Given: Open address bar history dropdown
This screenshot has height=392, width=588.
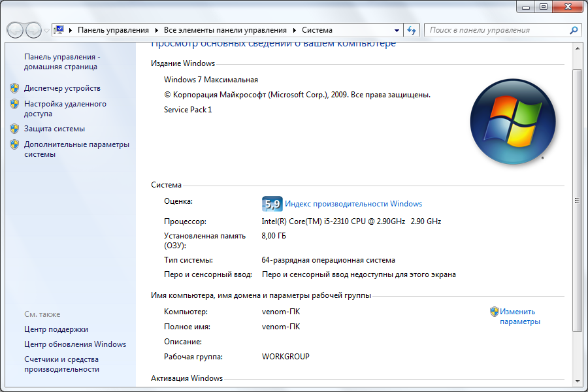Looking at the screenshot, I should [x=397, y=31].
